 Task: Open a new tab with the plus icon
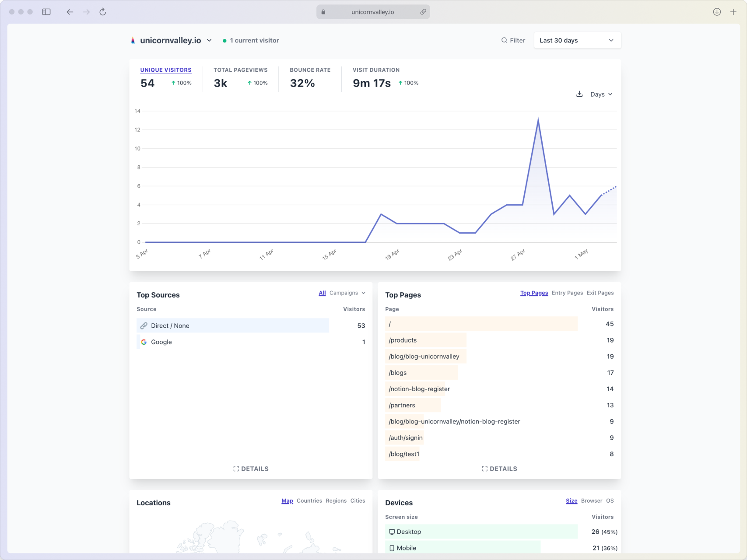(733, 12)
